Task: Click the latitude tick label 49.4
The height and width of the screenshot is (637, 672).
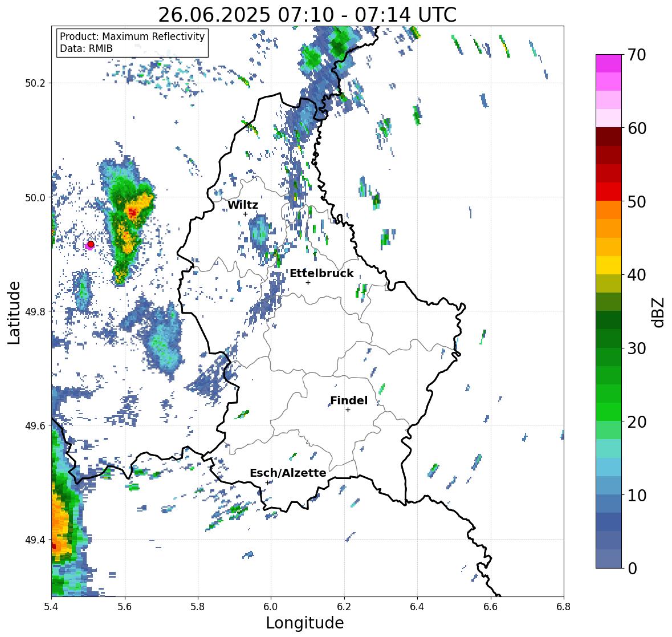Action: tap(35, 540)
